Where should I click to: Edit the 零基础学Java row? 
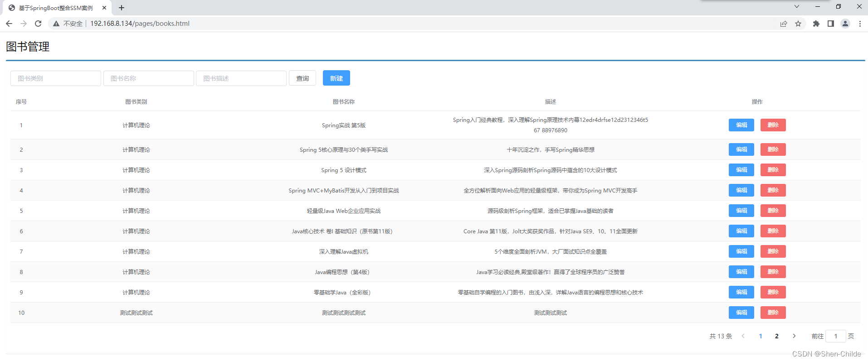coord(741,292)
